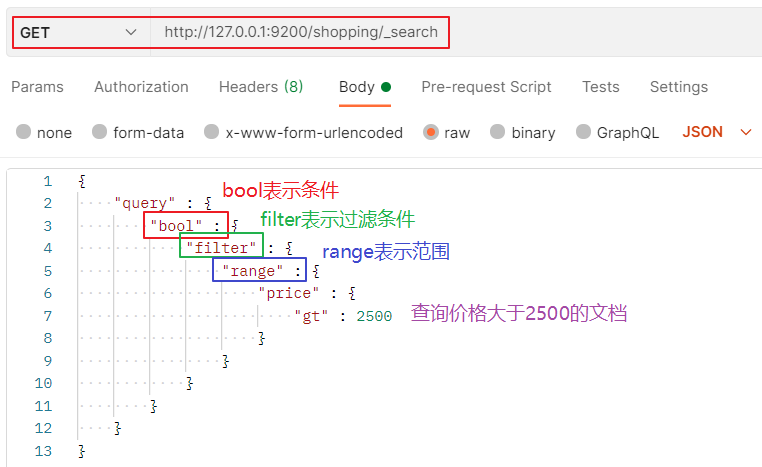762x467 pixels.
Task: Click the chevron beside GET
Action: (x=131, y=33)
